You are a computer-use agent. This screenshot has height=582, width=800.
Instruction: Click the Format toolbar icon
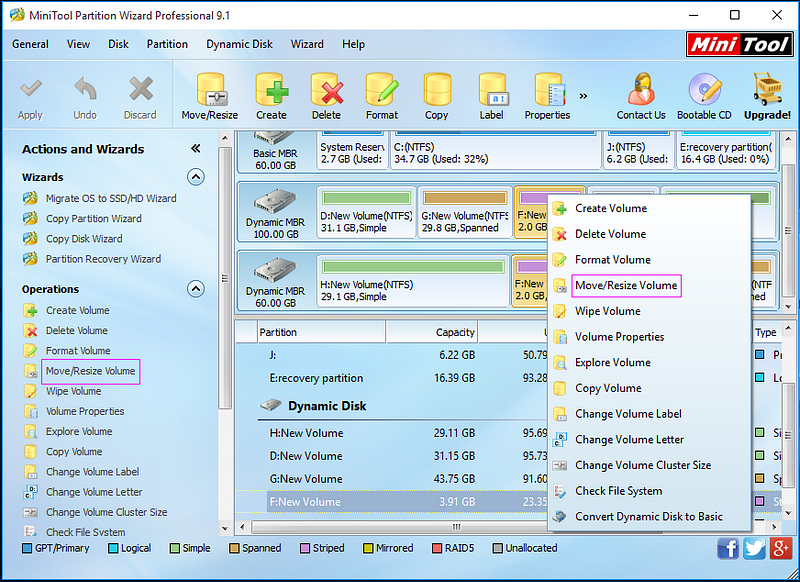pos(382,90)
